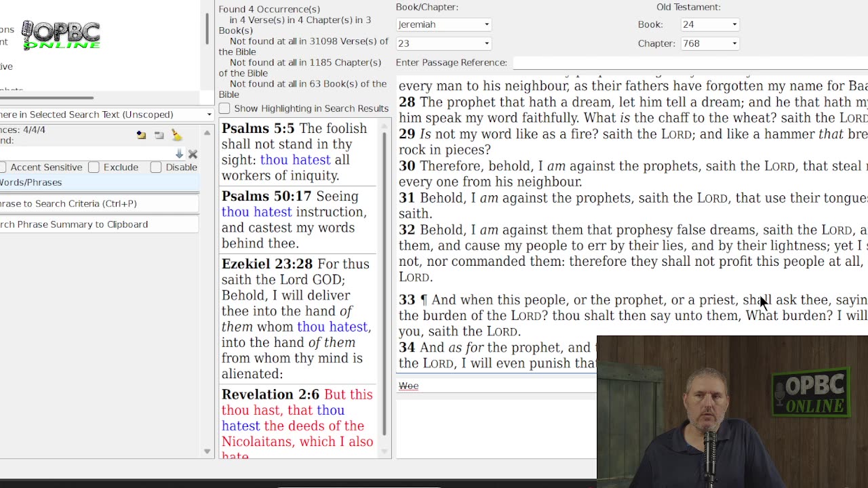Click the top-left panel vertical scrollbar

click(x=207, y=28)
